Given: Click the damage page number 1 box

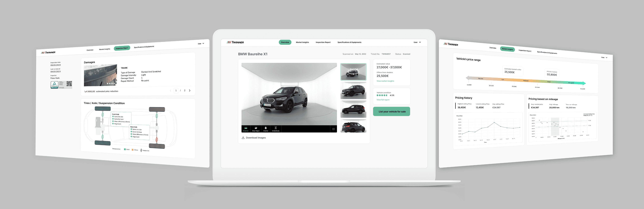Looking at the screenshot, I should pos(176,90).
